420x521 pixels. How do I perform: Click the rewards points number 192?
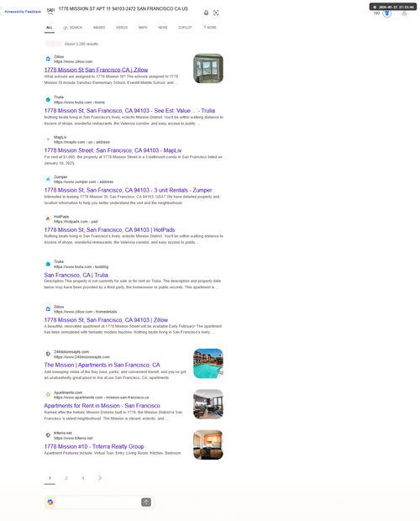(x=376, y=13)
